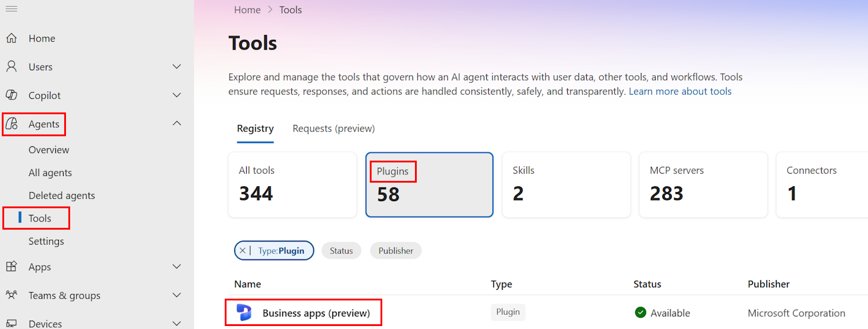Sort by the Status column header
868x329 pixels.
pyautogui.click(x=647, y=284)
